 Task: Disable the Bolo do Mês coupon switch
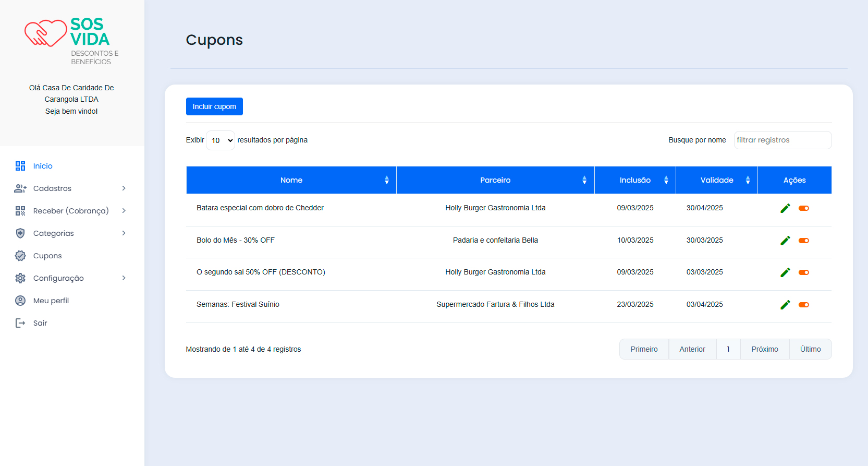[804, 241]
